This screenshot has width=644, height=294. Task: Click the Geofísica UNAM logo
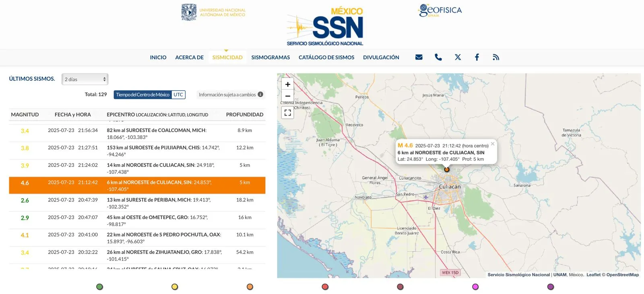(x=440, y=10)
